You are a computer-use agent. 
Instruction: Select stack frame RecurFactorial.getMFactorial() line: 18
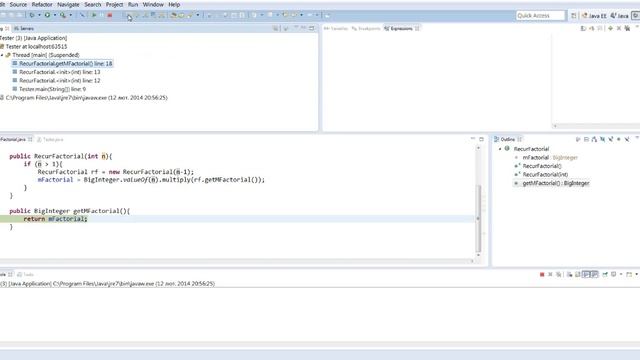click(x=62, y=64)
